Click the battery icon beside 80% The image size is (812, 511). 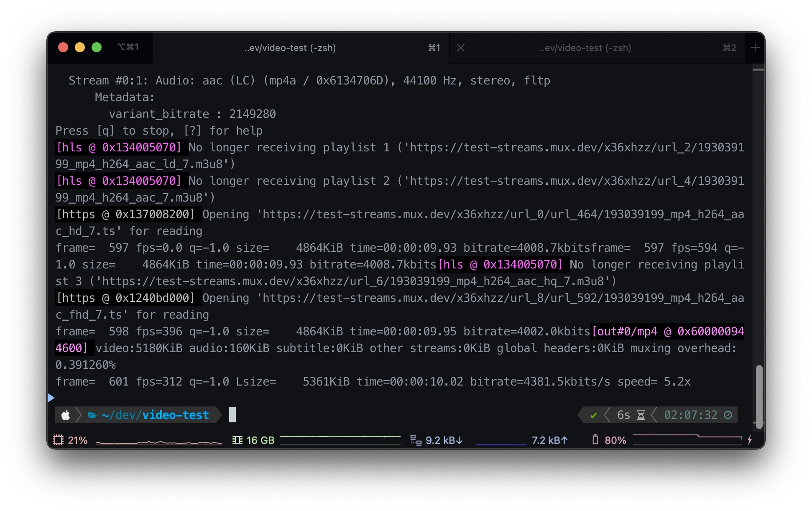coord(595,439)
